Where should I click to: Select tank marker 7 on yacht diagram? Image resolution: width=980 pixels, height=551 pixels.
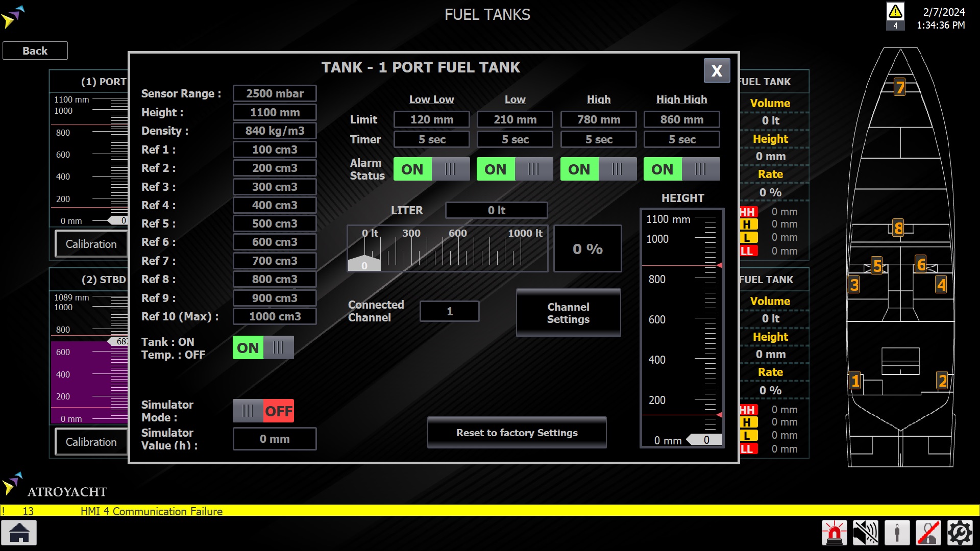point(900,88)
